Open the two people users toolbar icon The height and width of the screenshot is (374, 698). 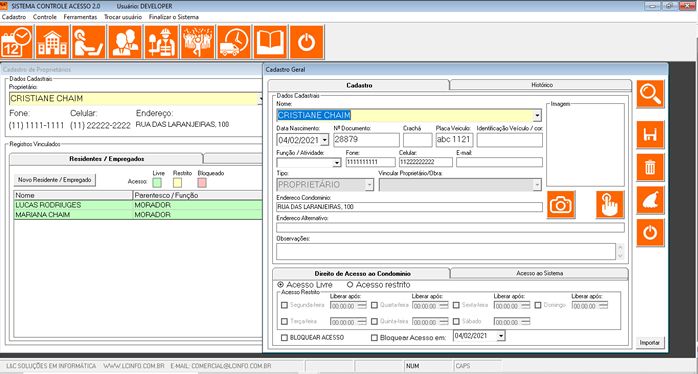[x=125, y=42]
